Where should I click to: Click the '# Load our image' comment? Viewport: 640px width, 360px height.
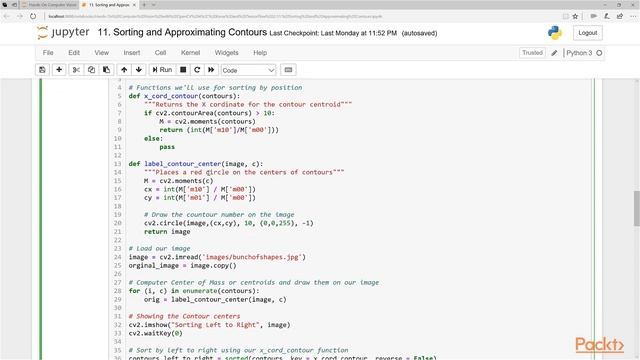[159, 249]
